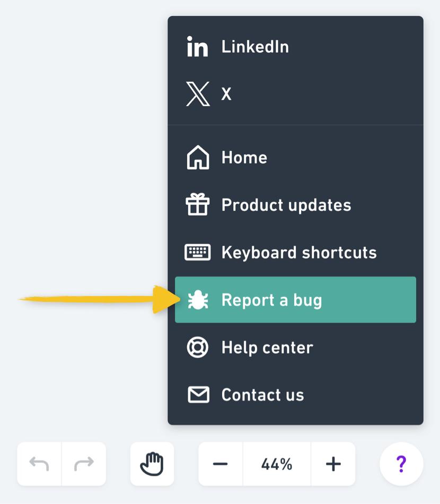The width and height of the screenshot is (440, 504).
Task: Close help menu via purple question mark
Action: (401, 464)
